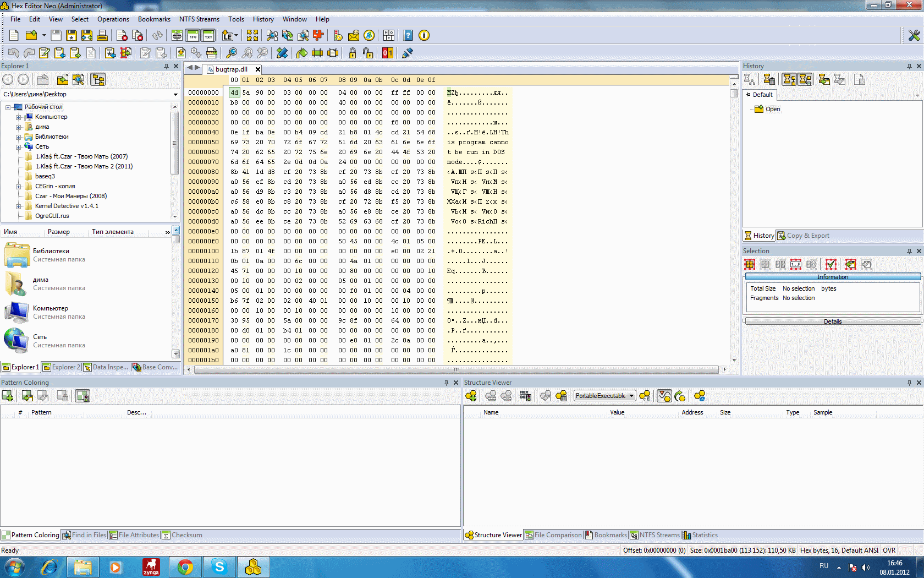Viewport: 924px width, 578px height.
Task: Click the Explorer tree vertical scrollbar
Action: pyautogui.click(x=175, y=143)
